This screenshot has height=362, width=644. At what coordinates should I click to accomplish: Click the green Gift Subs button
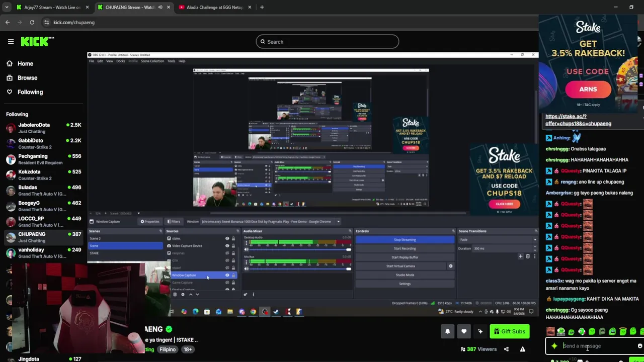[509, 331]
